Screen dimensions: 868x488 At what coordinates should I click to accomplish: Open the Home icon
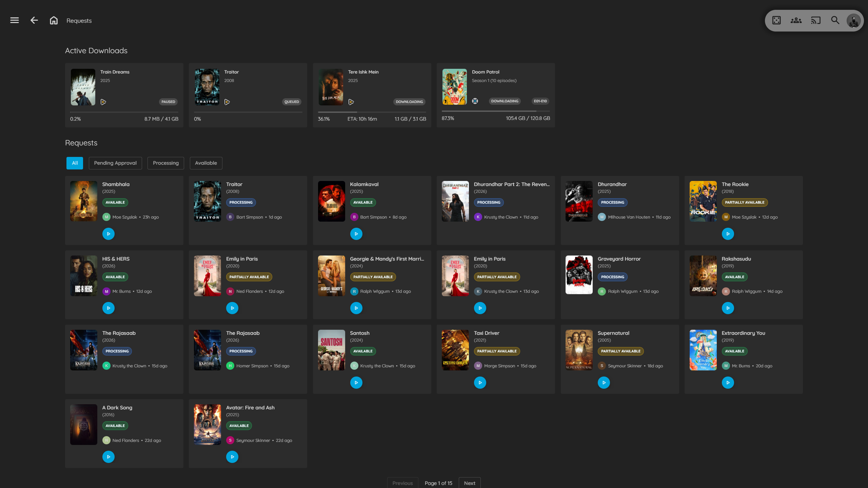pyautogui.click(x=54, y=20)
